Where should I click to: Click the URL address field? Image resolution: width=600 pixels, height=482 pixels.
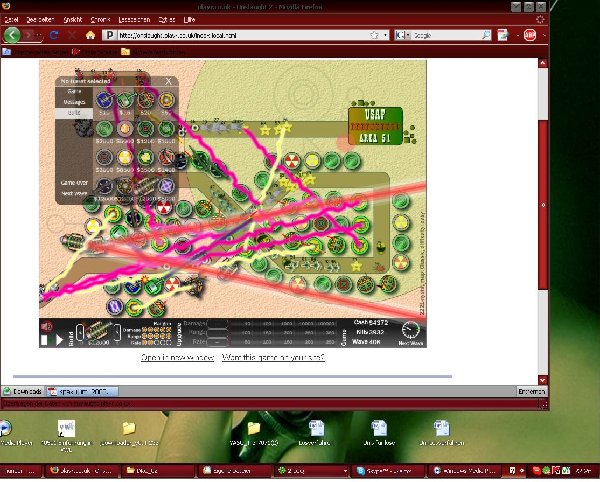(x=240, y=34)
